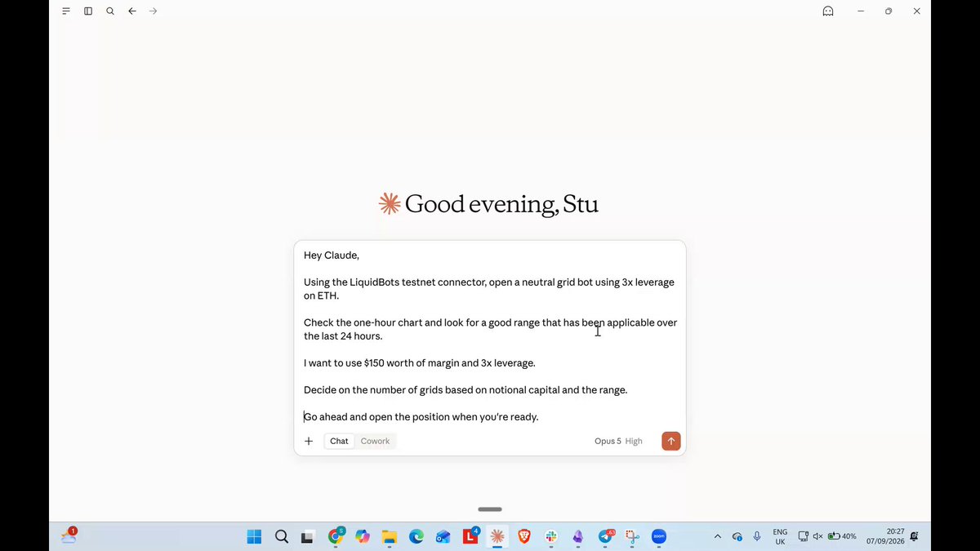Open the Opus 5 model selector
Viewport: 980px width, 551px height.
point(608,441)
